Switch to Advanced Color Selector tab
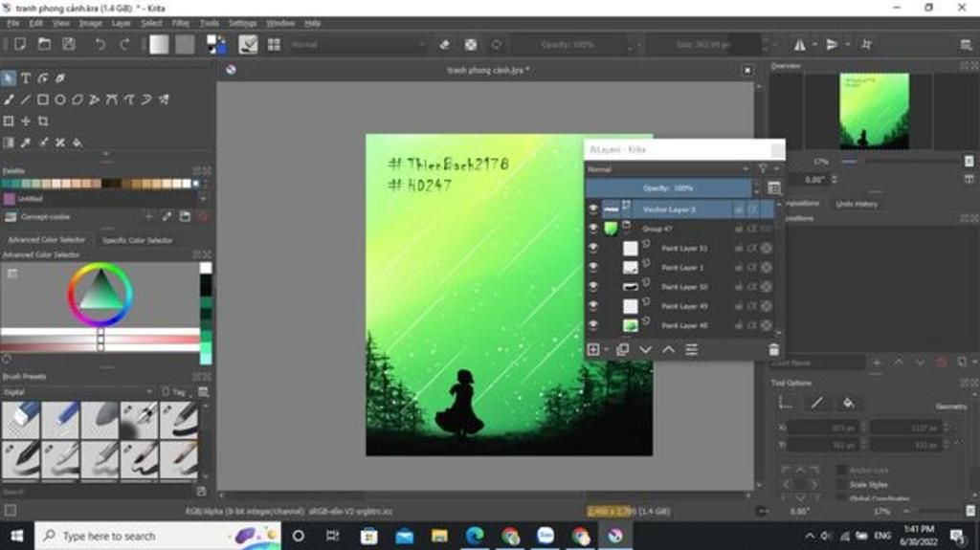The height and width of the screenshot is (550, 980). (x=47, y=240)
